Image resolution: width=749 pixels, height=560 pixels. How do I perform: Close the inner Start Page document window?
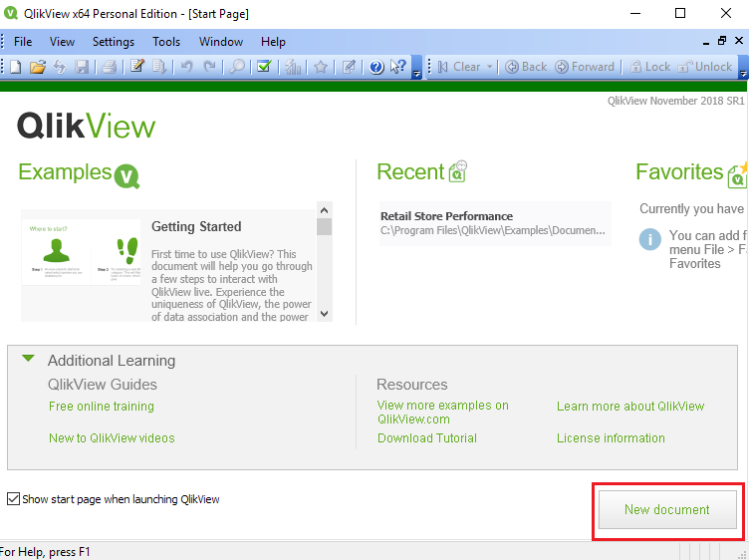tap(738, 41)
